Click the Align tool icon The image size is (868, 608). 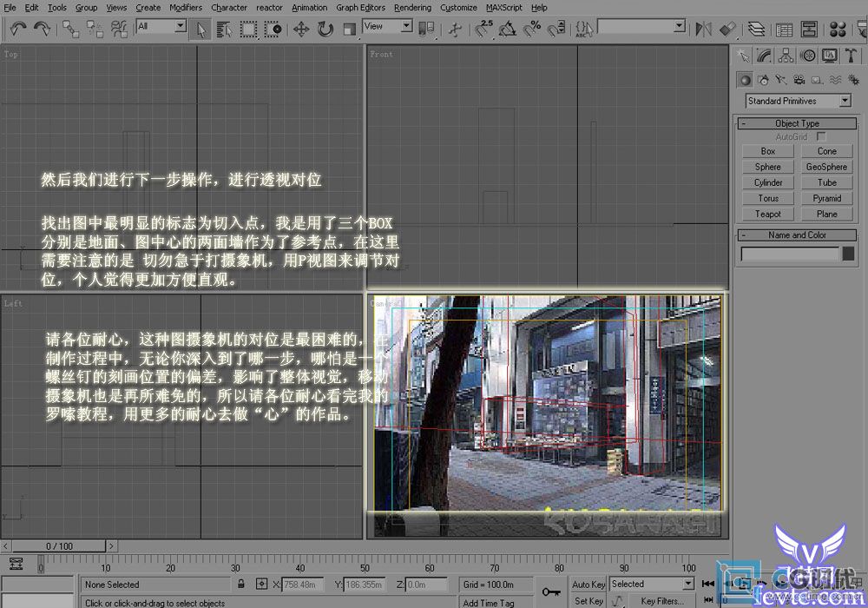click(728, 29)
